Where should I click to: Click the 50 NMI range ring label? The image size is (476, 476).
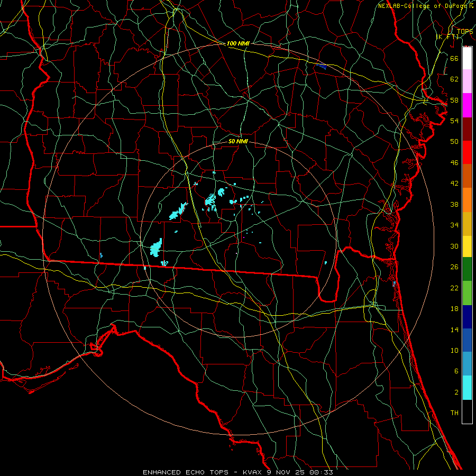[x=239, y=141]
